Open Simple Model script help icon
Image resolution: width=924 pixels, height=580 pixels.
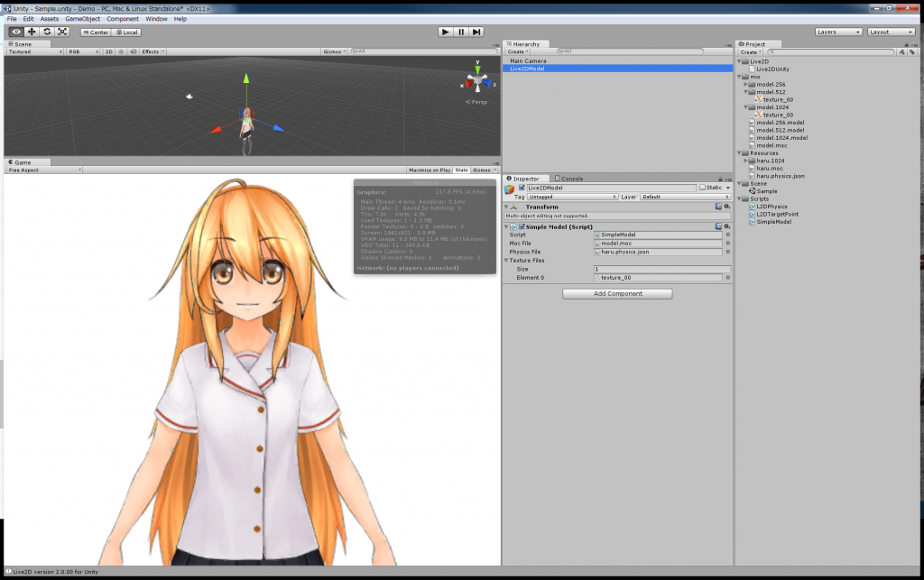tap(718, 226)
